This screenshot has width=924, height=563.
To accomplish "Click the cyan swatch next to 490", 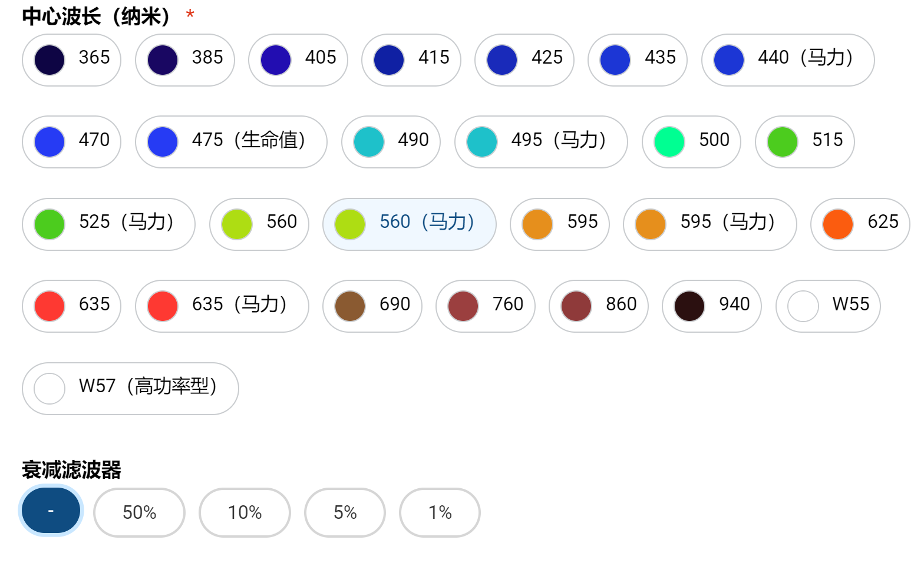I will [x=369, y=142].
